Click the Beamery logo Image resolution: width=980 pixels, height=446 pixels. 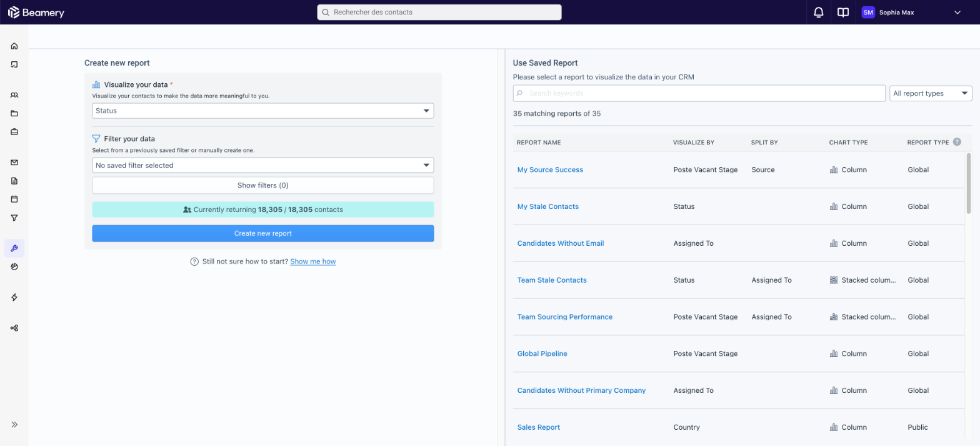36,13
